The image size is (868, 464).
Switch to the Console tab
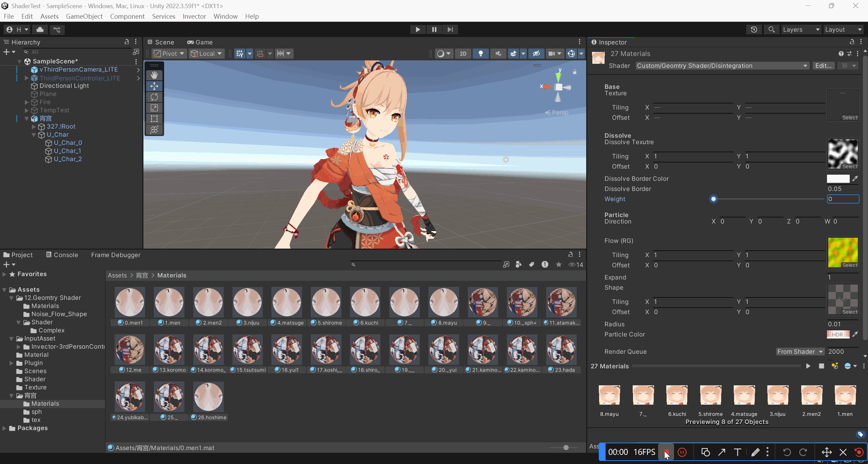tap(62, 255)
